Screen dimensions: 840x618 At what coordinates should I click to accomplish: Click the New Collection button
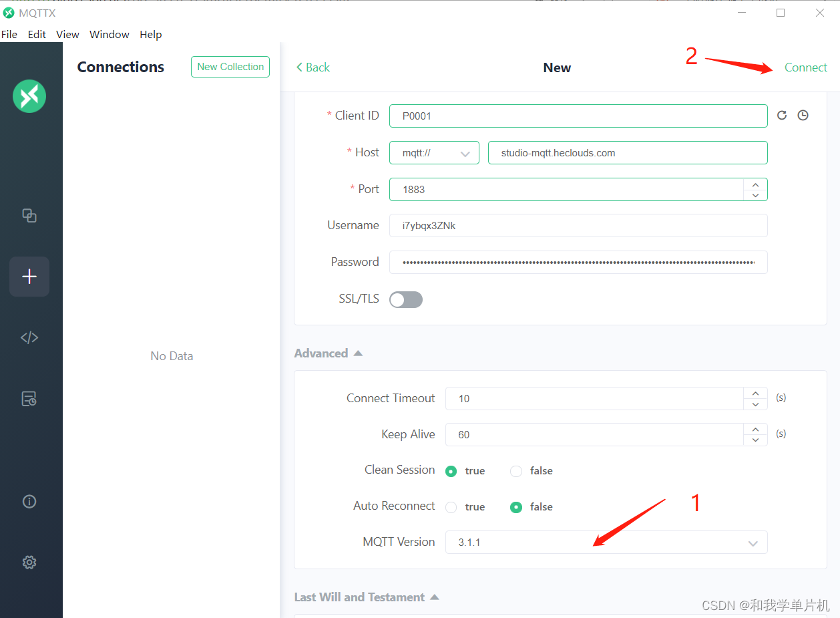coord(230,67)
